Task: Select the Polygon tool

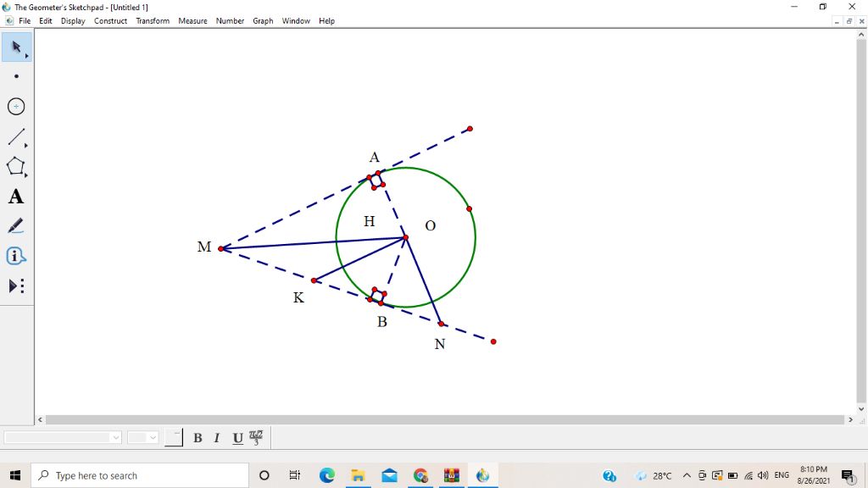Action: click(x=17, y=167)
